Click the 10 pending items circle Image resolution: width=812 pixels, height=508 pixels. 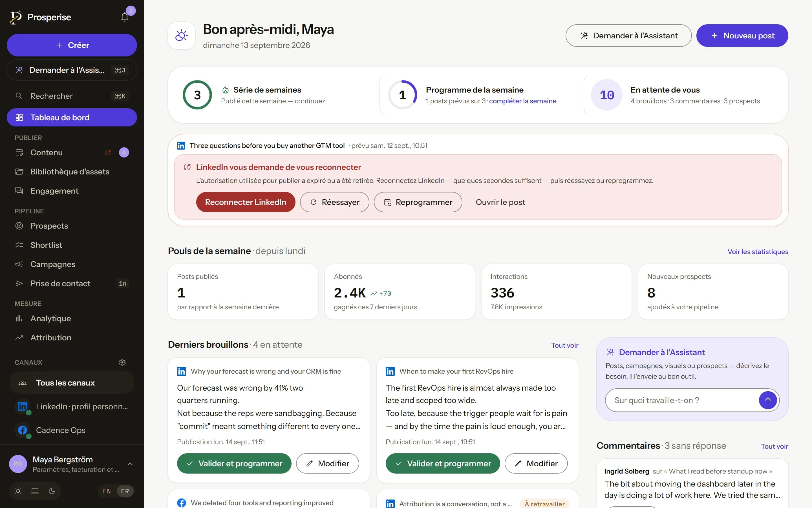click(607, 95)
